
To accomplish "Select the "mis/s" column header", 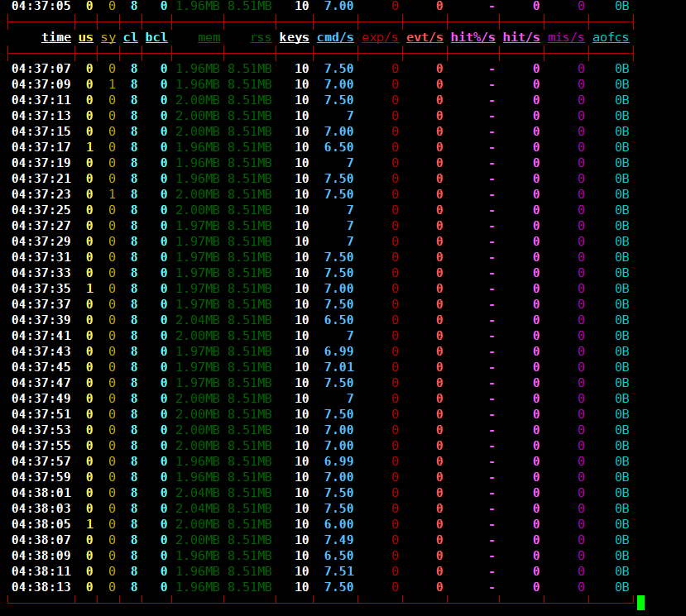I will pos(566,37).
